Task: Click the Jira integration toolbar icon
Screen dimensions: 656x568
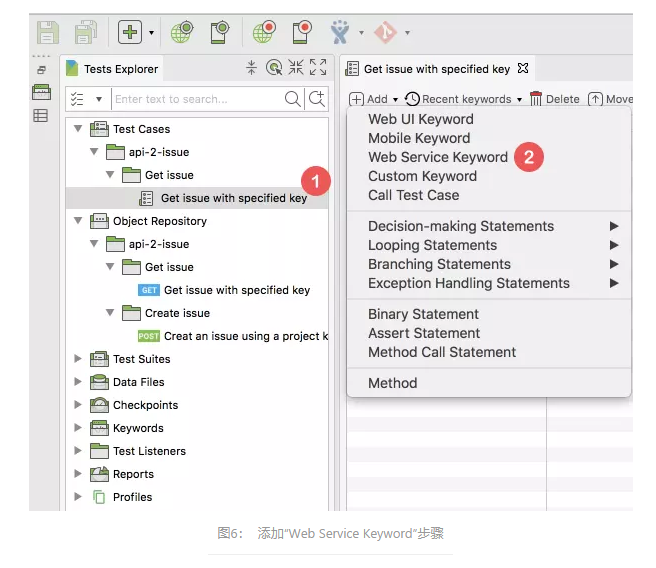Action: click(340, 32)
